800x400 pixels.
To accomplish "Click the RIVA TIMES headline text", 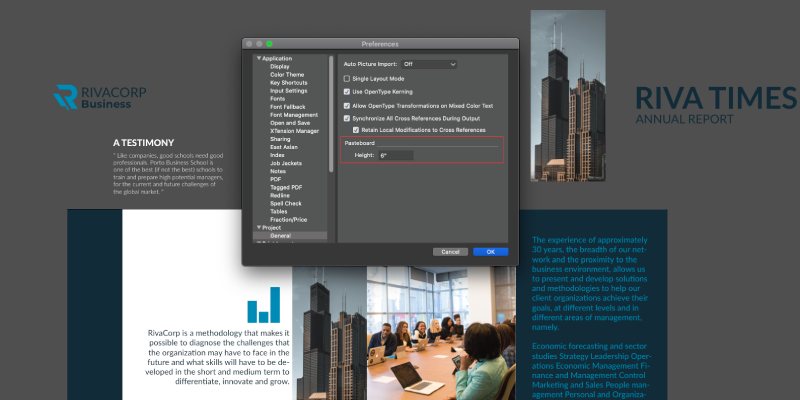I will pos(716,98).
